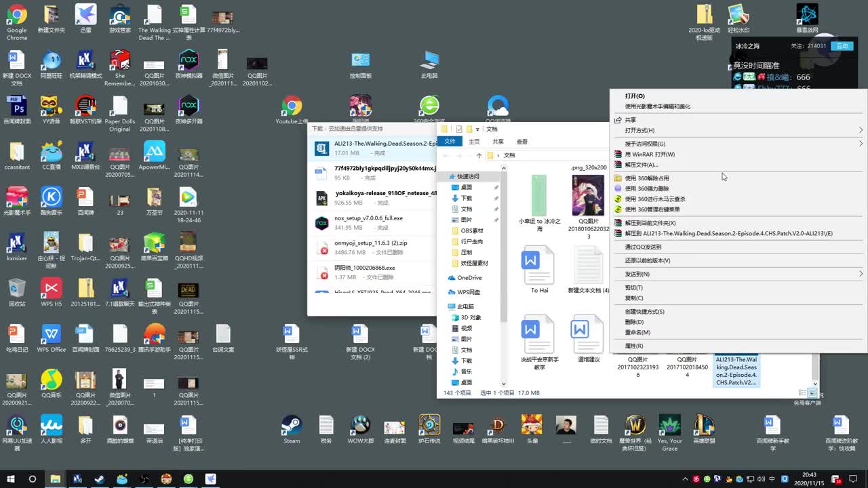Expand 发送到(N) submenu
The height and width of the screenshot is (488, 868).
coord(738,274)
